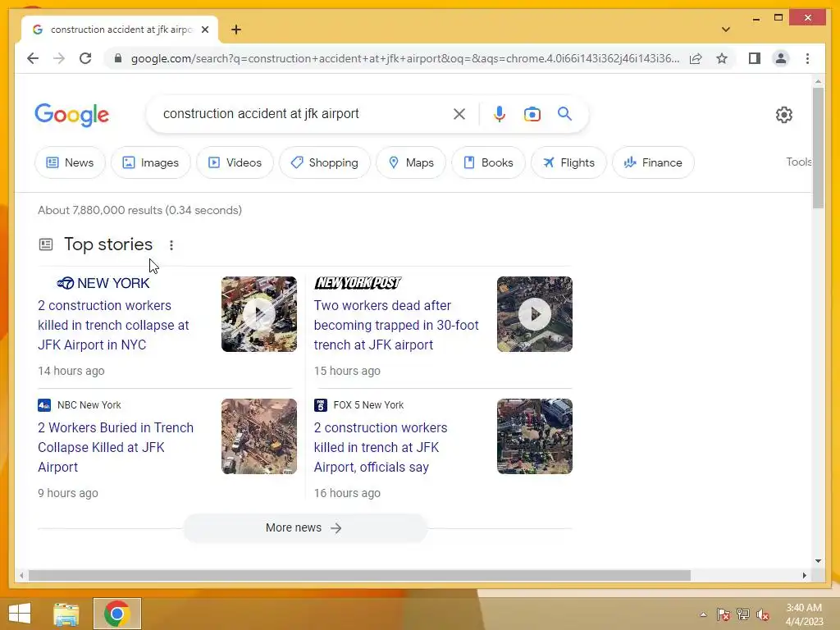Screen dimensions: 840x630
Task: Open the network tray icon
Action: coord(743,614)
